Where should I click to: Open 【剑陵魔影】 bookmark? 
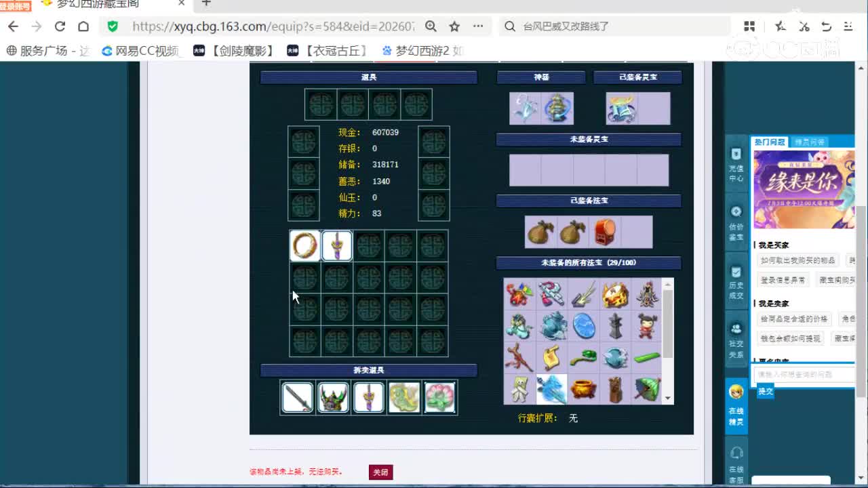pos(235,51)
